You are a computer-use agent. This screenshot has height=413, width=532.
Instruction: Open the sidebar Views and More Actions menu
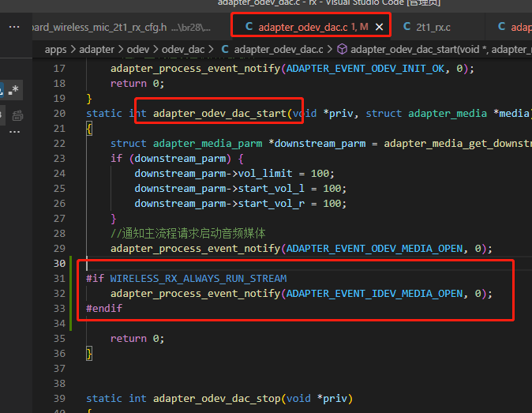tap(14, 27)
